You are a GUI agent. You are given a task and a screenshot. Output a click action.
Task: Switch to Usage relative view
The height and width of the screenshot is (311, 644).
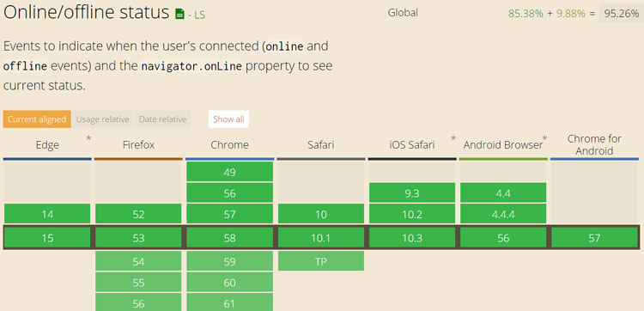click(x=103, y=119)
